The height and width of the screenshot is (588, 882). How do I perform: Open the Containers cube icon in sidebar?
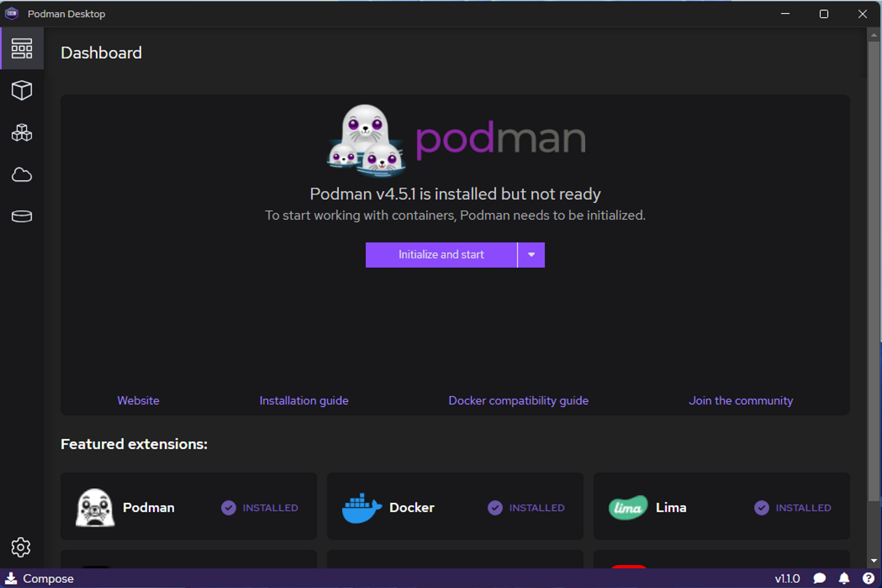(22, 90)
